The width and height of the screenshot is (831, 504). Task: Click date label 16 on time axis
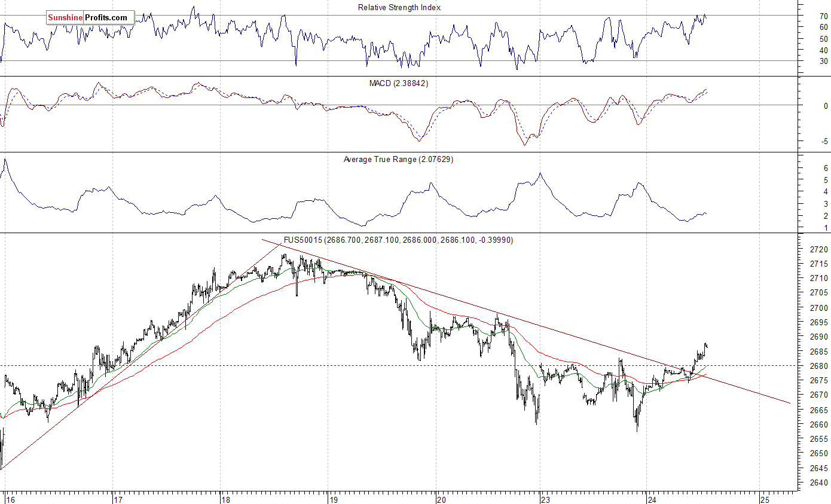[x=10, y=499]
